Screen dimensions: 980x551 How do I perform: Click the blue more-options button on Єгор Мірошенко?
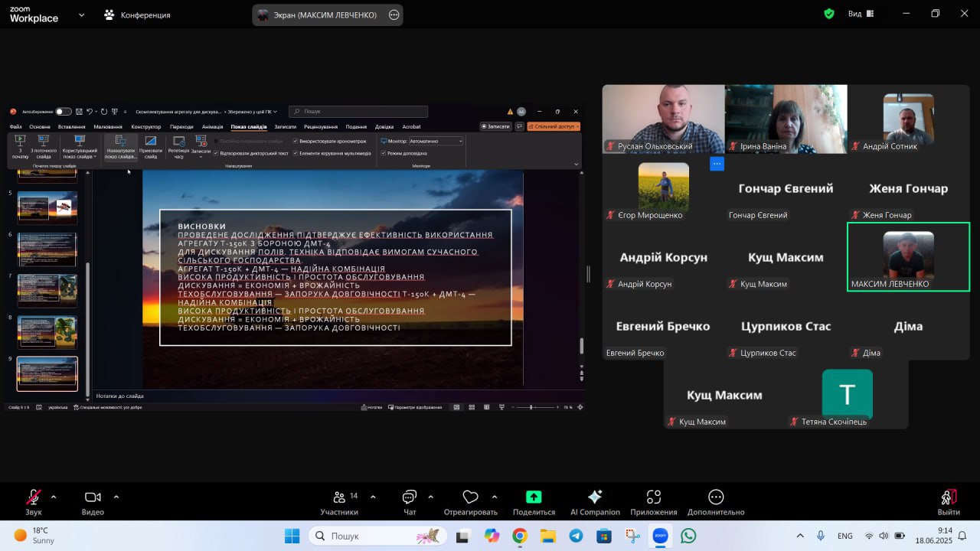pyautogui.click(x=717, y=163)
